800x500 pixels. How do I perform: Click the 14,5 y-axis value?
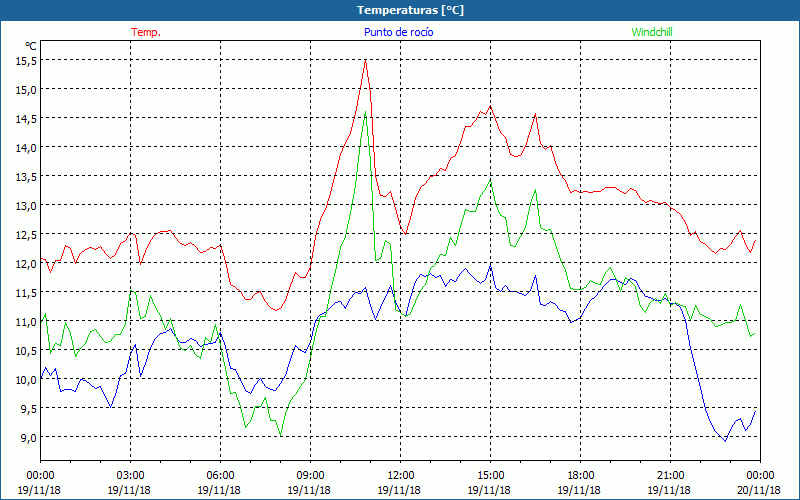[x=27, y=118]
